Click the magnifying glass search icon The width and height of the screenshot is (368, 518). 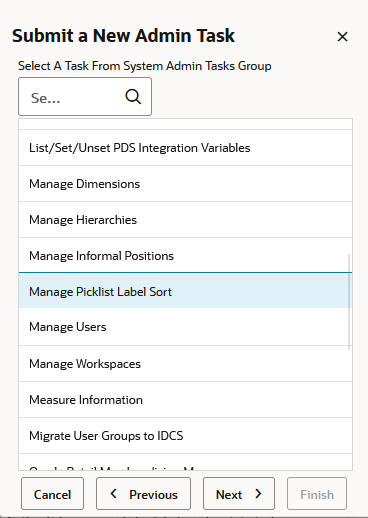(133, 97)
